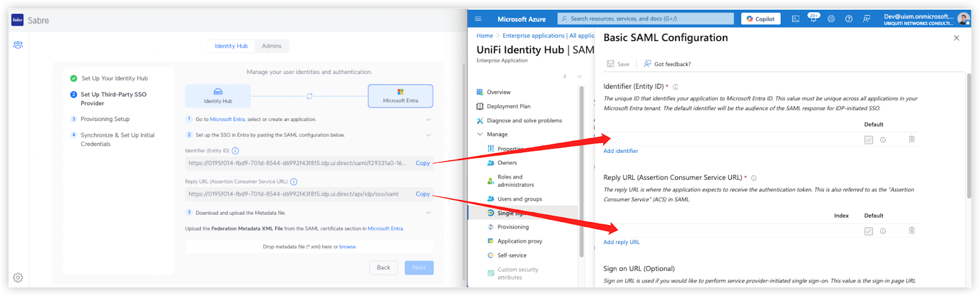
Task: Click browse link for metadata file
Action: click(347, 247)
